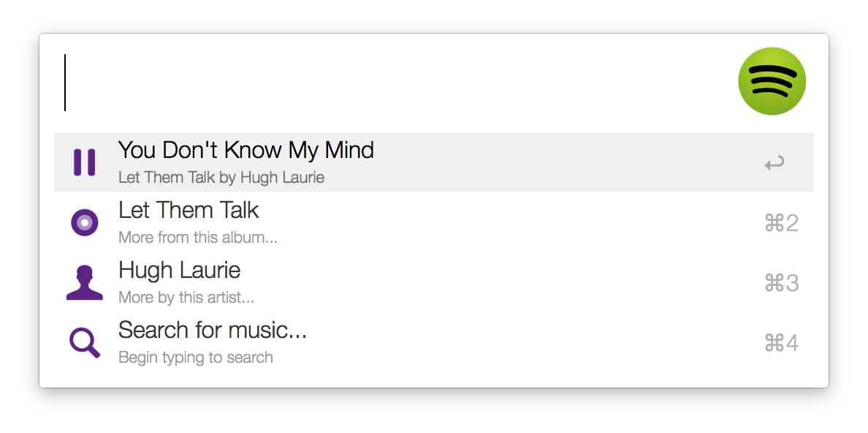Click the return arrow shortcut icon
The image size is (868, 433).
click(x=774, y=164)
